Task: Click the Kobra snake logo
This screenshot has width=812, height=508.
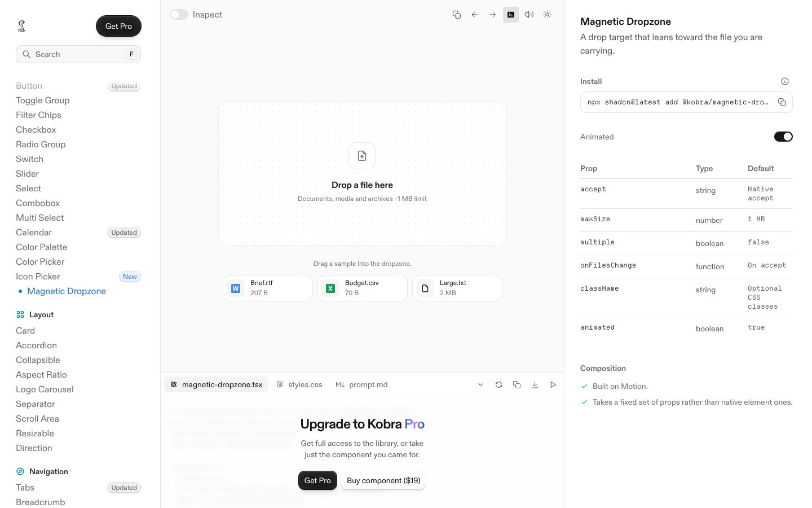Action: 21,26
